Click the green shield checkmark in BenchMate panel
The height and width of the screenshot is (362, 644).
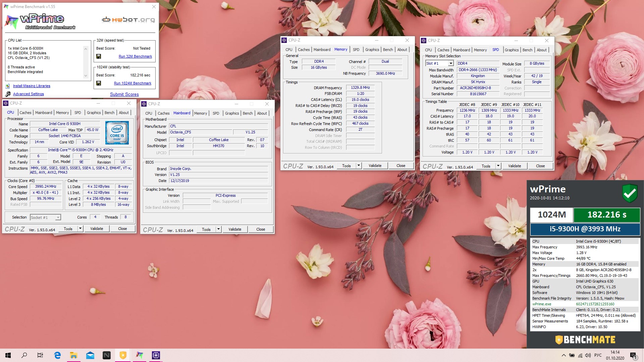point(630,193)
